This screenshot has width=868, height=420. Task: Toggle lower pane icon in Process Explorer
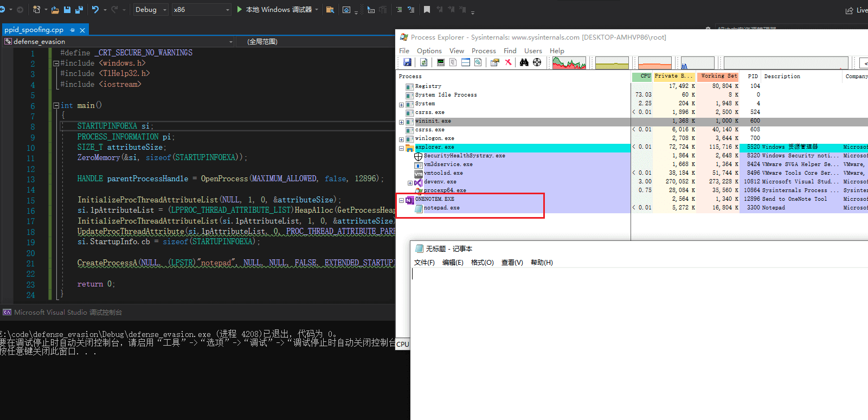click(466, 62)
